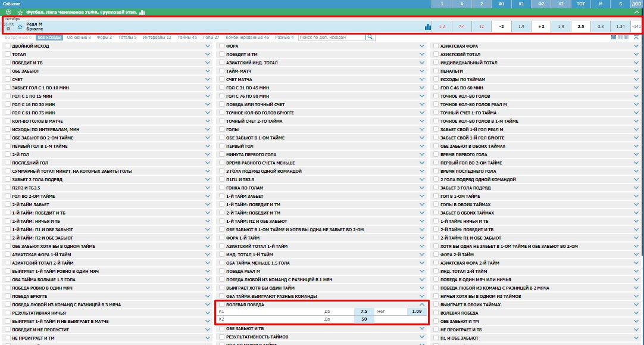Open the Разные 4 tab

(285, 37)
